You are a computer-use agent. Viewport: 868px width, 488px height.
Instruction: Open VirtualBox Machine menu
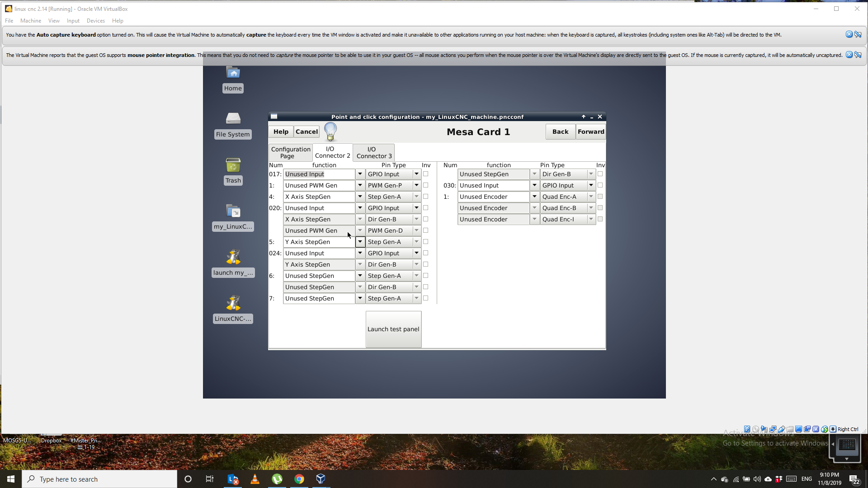tap(31, 21)
